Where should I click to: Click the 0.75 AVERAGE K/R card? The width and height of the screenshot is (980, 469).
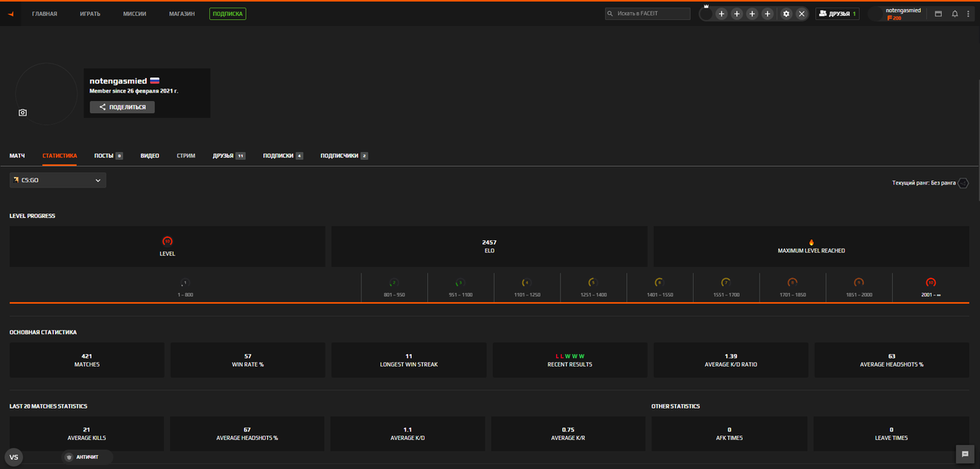click(x=568, y=434)
